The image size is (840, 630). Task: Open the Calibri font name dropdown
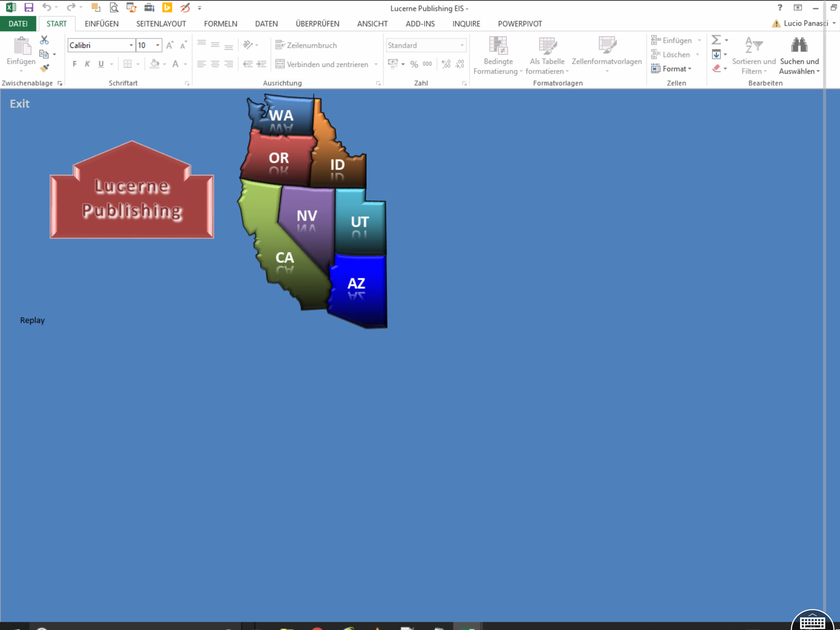click(131, 45)
